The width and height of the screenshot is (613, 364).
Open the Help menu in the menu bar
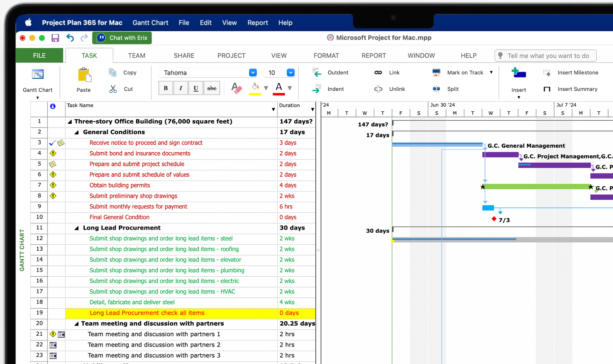click(285, 23)
